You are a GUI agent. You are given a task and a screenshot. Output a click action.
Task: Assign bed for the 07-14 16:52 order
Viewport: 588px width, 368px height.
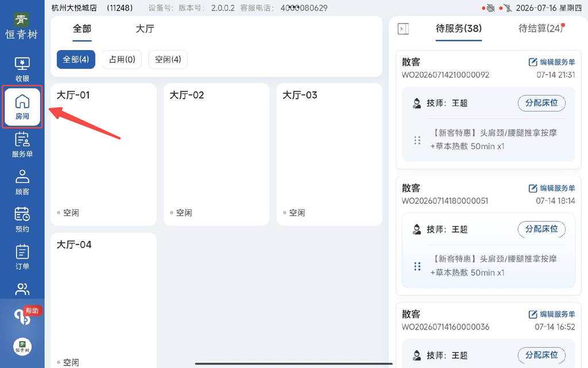541,355
